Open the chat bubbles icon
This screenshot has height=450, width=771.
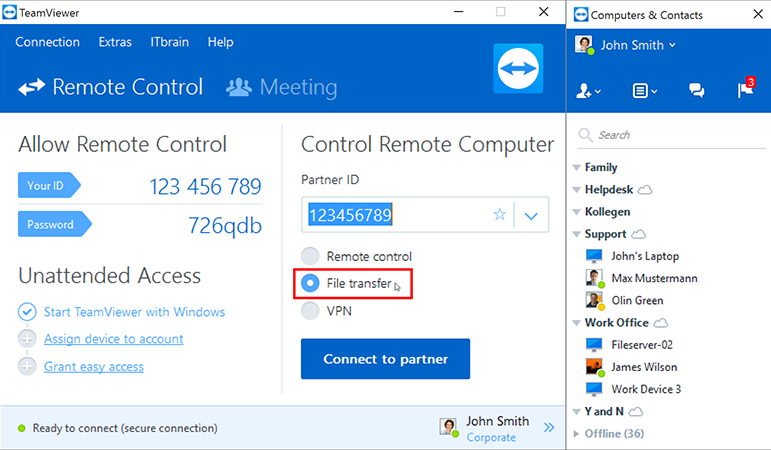(696, 90)
